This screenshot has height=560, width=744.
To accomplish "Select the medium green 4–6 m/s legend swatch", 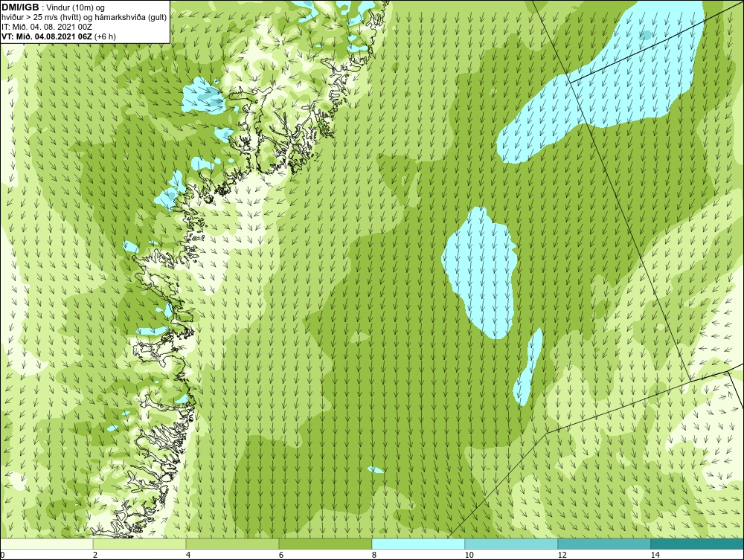I will (232, 544).
